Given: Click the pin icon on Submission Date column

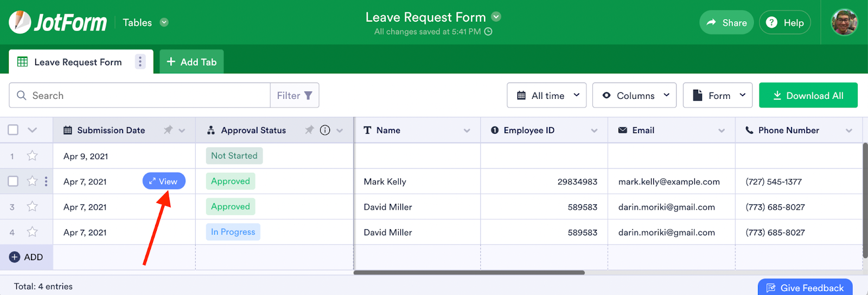Looking at the screenshot, I should coord(168,130).
